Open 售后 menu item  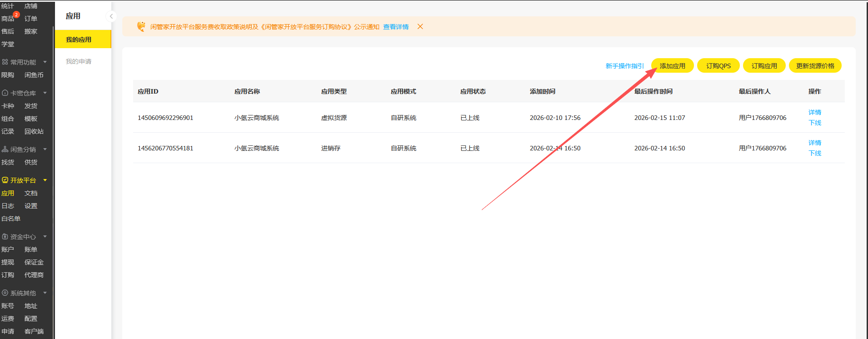coord(8,31)
